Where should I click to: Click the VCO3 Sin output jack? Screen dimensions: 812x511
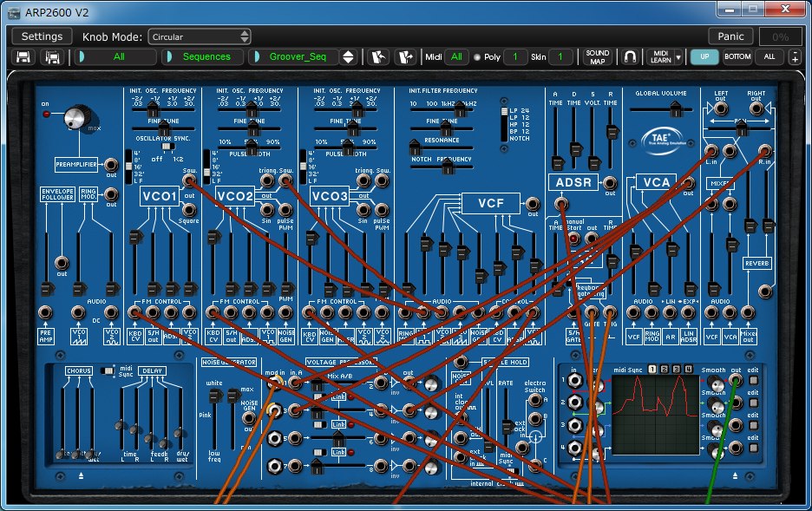363,210
